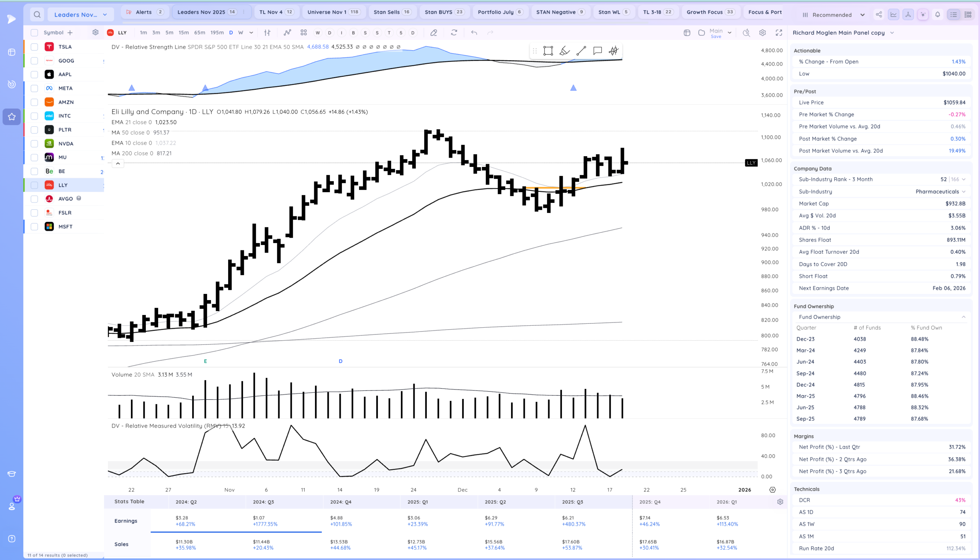The image size is (980, 560).
Task: Select the 65m timeframe button
Action: (199, 33)
